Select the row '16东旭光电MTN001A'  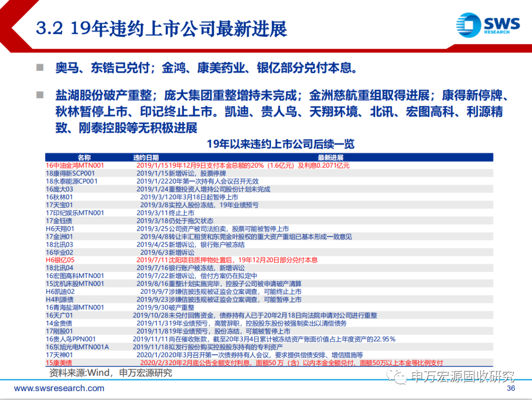pos(269,347)
